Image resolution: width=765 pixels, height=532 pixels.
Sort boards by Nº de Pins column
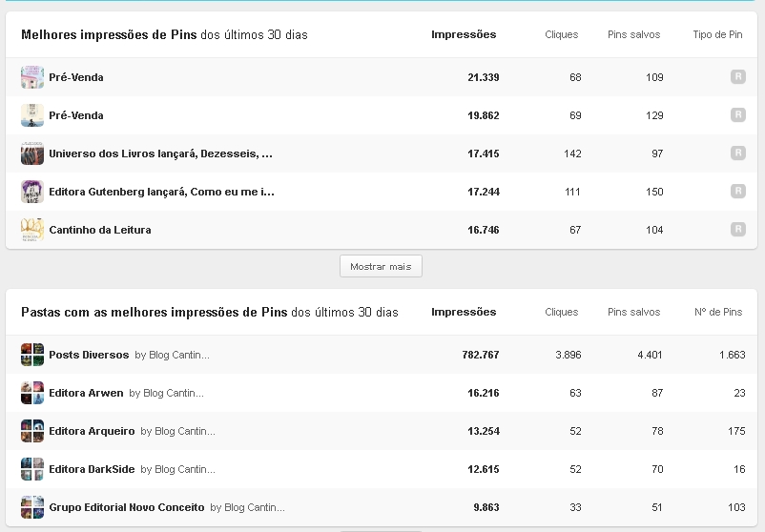click(x=718, y=312)
